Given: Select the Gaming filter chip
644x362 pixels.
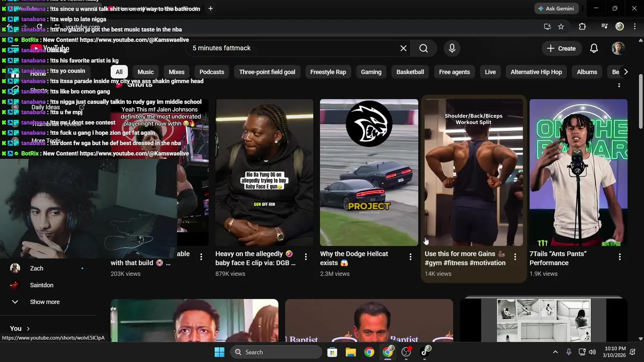Looking at the screenshot, I should coord(371,72).
